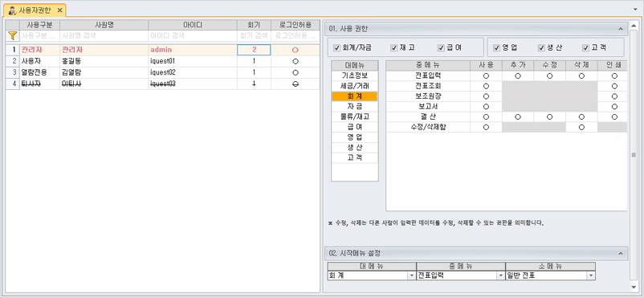Toggle login allowed for admin row

(x=295, y=50)
